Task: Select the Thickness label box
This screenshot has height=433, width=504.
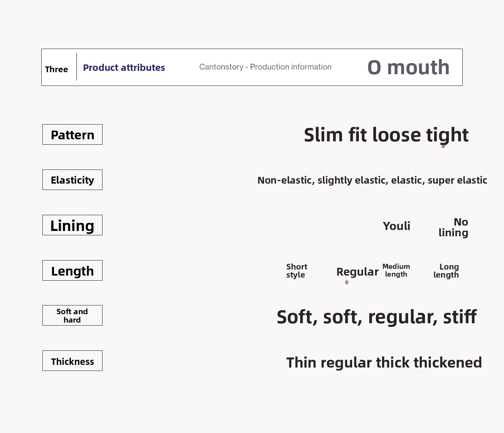Action: tap(72, 361)
